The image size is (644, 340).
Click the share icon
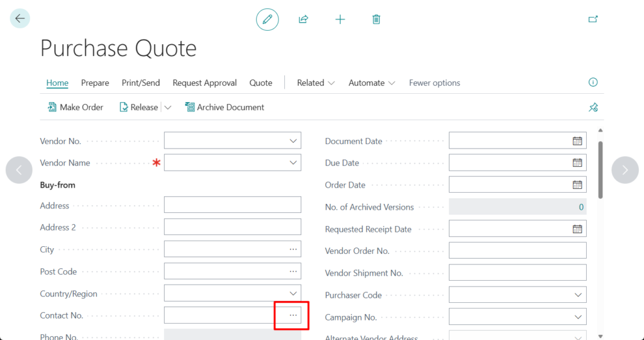tap(303, 20)
